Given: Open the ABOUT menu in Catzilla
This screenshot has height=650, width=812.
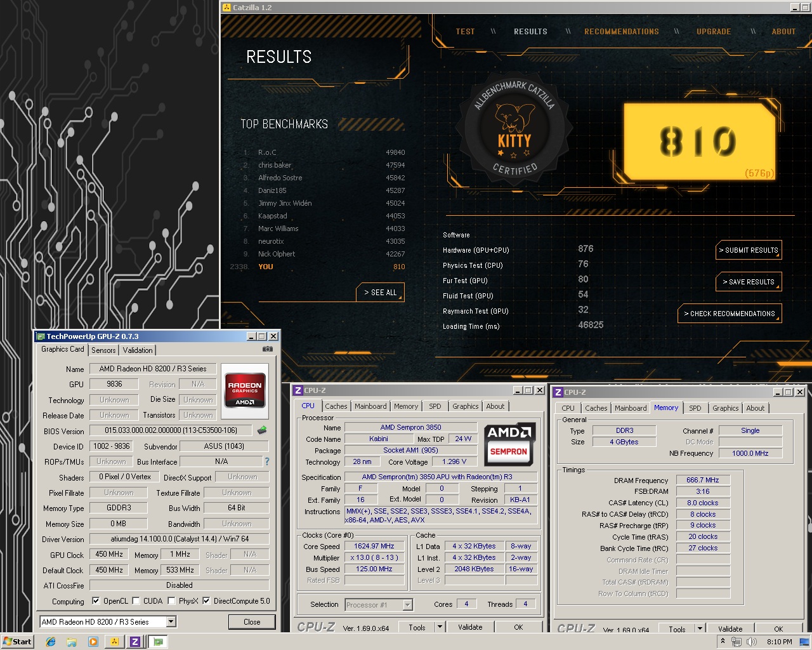Looking at the screenshot, I should [783, 31].
